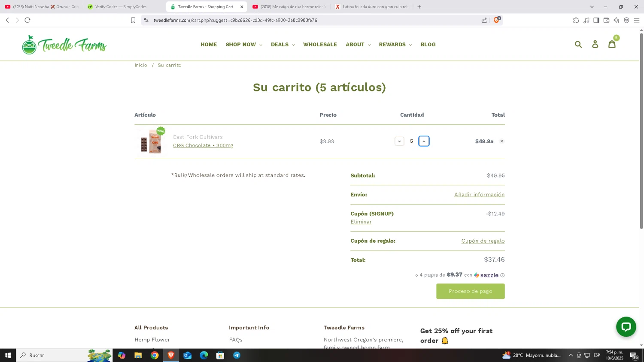Share this page from address bar
Viewport: 644px width, 362px height.
pyautogui.click(x=484, y=20)
